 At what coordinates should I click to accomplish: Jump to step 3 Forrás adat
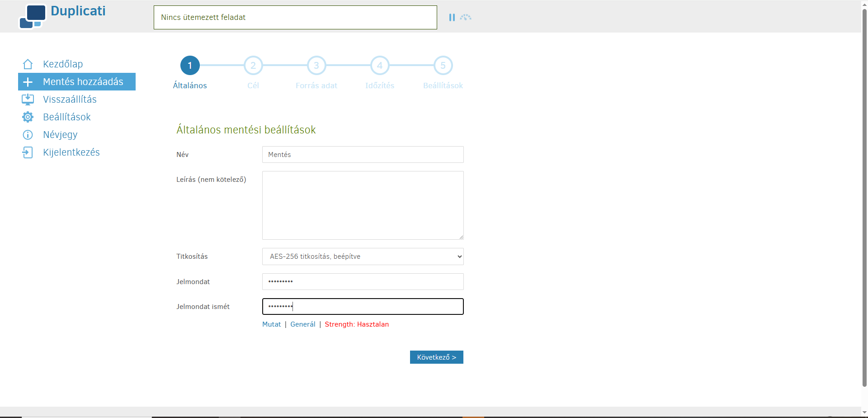tap(316, 66)
